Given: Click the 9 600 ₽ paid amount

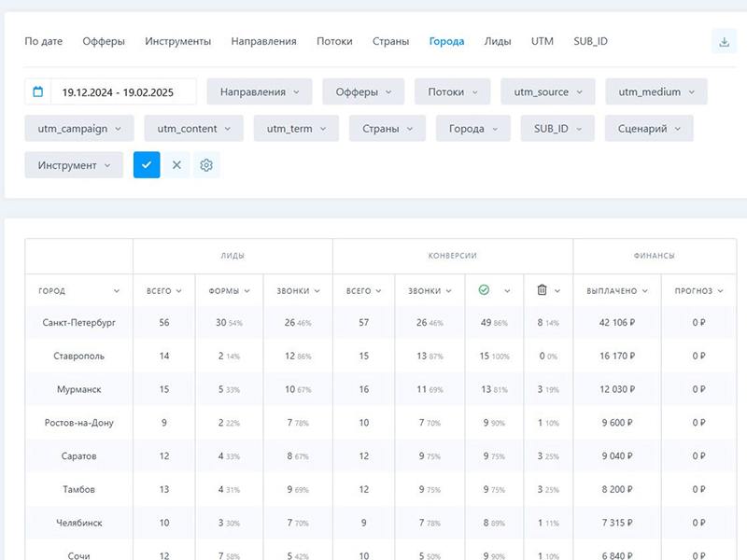Looking at the screenshot, I should point(617,423).
